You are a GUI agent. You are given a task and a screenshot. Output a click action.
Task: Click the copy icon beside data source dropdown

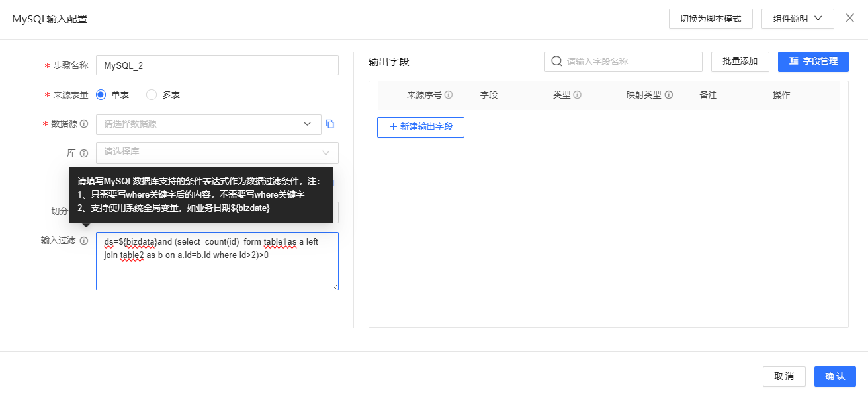pos(330,124)
